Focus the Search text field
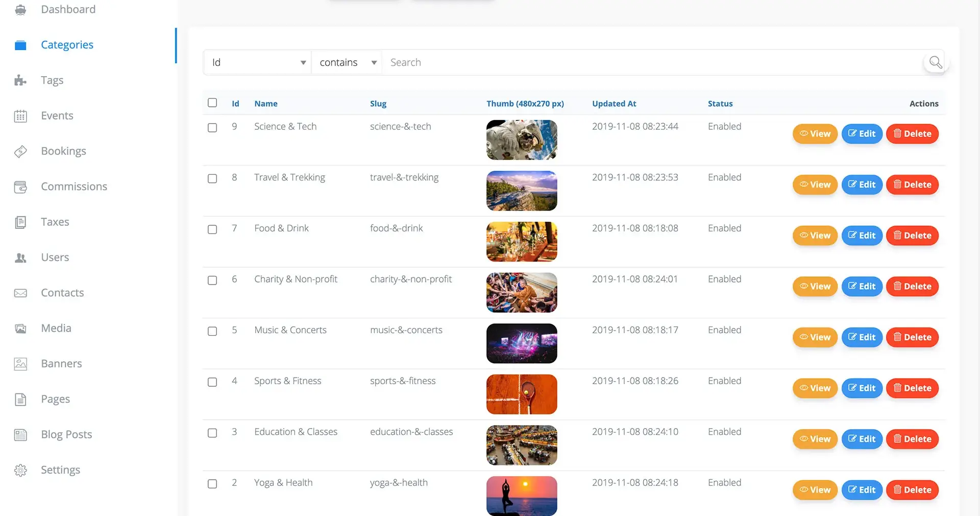Viewport: 980px width, 516px height. [x=653, y=62]
